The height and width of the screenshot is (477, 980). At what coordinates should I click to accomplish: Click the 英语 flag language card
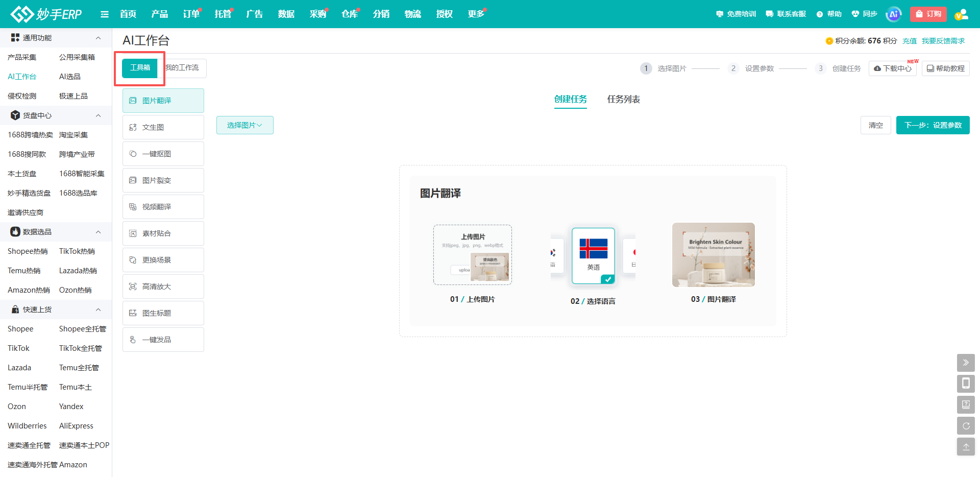(593, 256)
